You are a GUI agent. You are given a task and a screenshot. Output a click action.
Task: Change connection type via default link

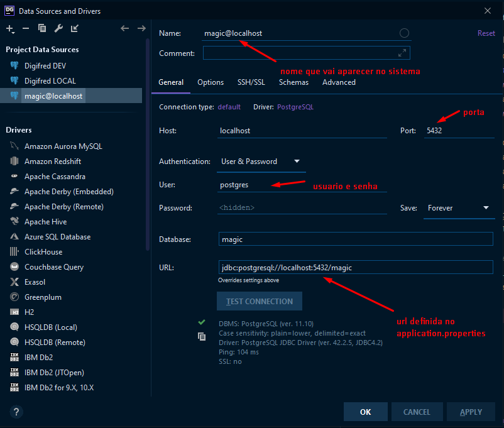tap(229, 107)
